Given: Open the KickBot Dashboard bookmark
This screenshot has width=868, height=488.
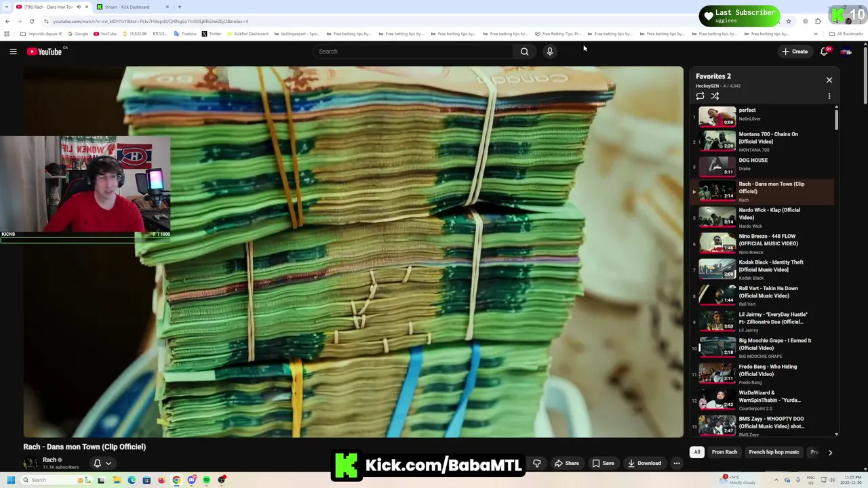Looking at the screenshot, I should coord(247,33).
